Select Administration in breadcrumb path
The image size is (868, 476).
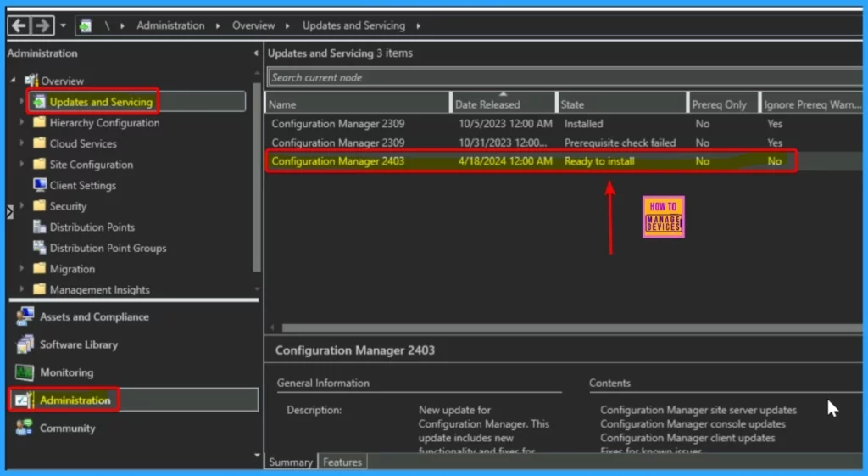(170, 25)
